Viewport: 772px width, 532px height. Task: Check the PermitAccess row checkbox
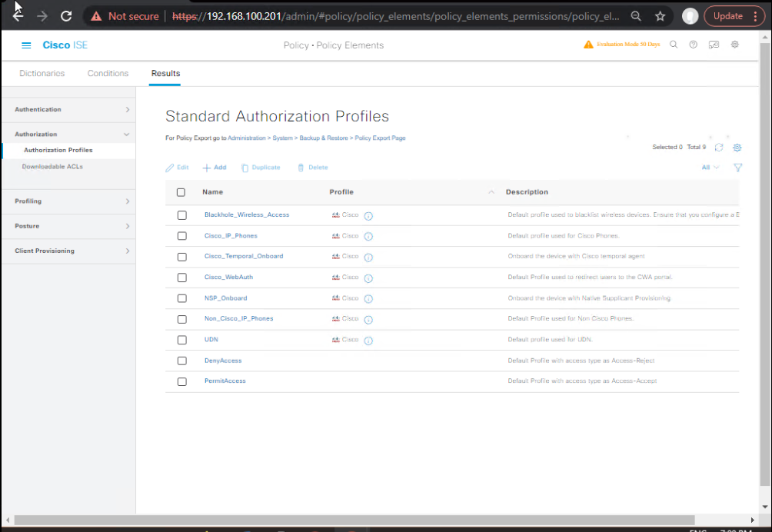pos(182,381)
